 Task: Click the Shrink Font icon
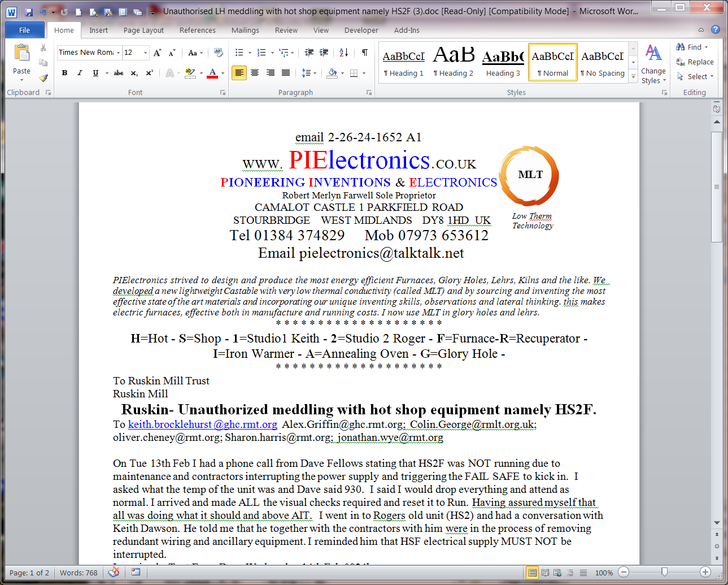tap(172, 53)
